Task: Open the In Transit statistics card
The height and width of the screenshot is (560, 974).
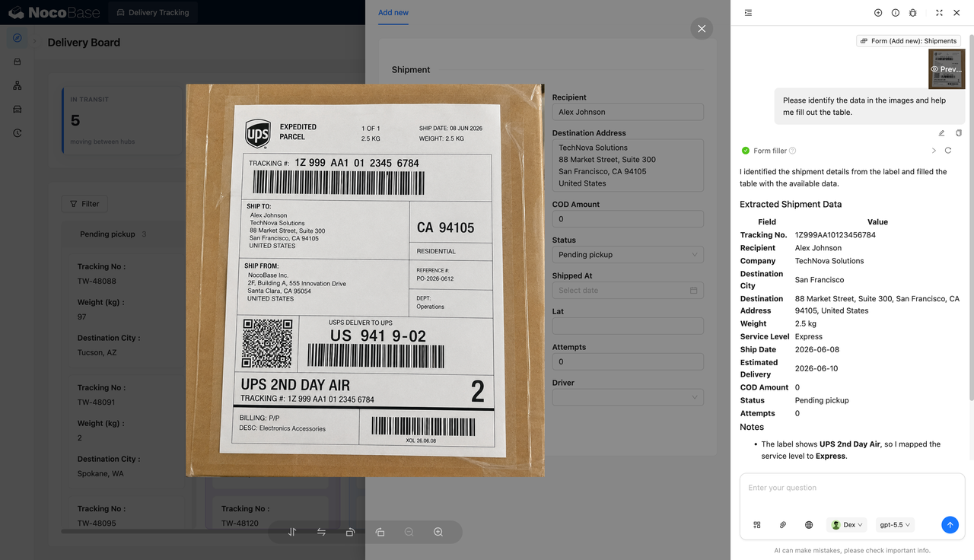Action: point(123,120)
